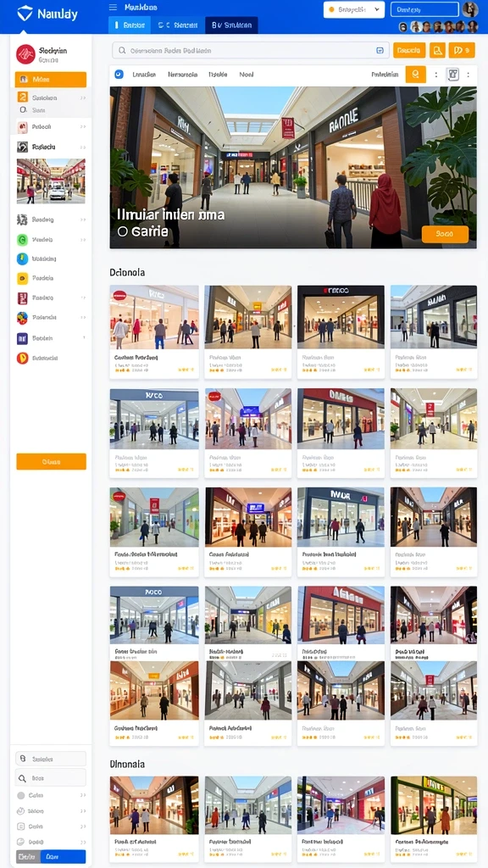
Task: Open the street scene thumbnail in left sidebar
Action: [51, 181]
